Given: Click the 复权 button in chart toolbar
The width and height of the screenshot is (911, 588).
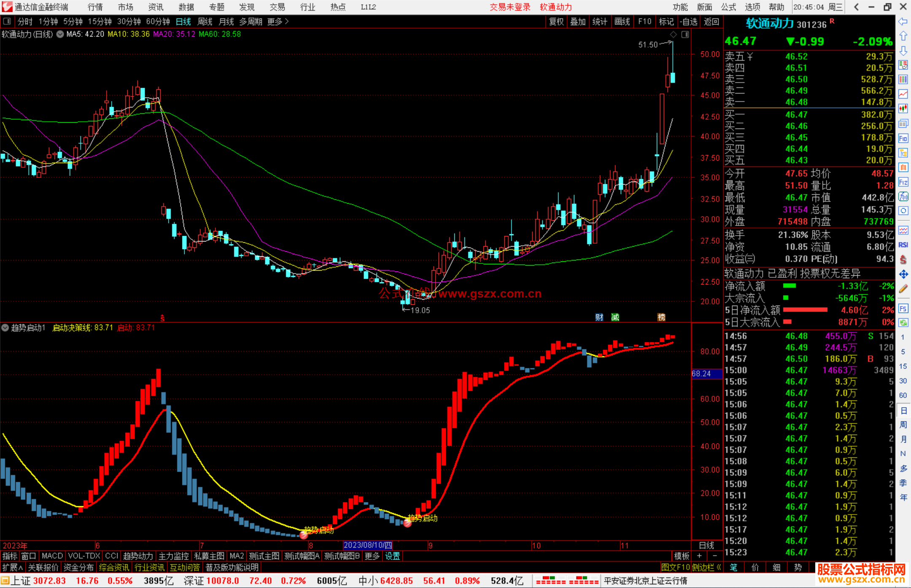Looking at the screenshot, I should coord(556,21).
